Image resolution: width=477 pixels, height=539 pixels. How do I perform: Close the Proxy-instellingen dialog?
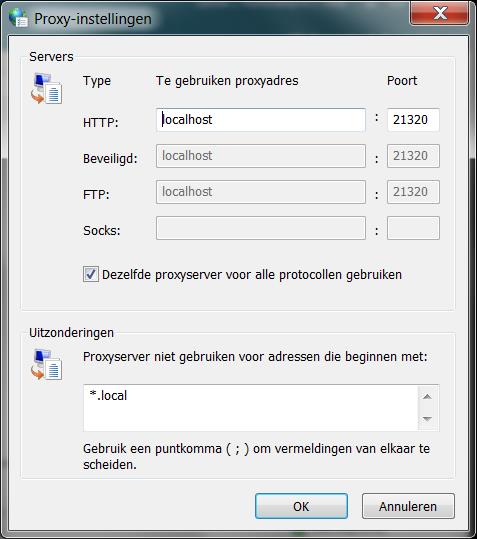(440, 14)
